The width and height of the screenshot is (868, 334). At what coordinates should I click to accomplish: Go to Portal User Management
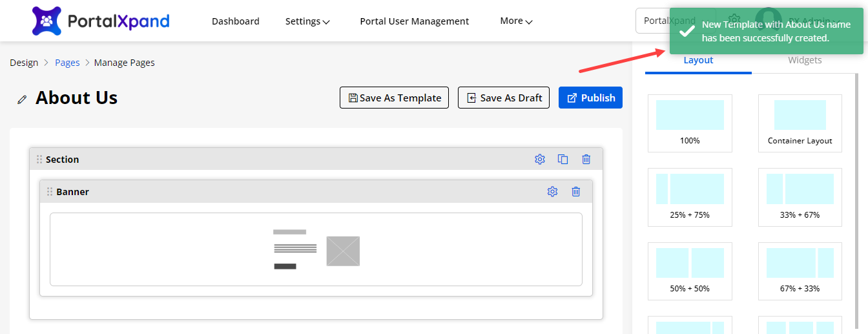(414, 21)
